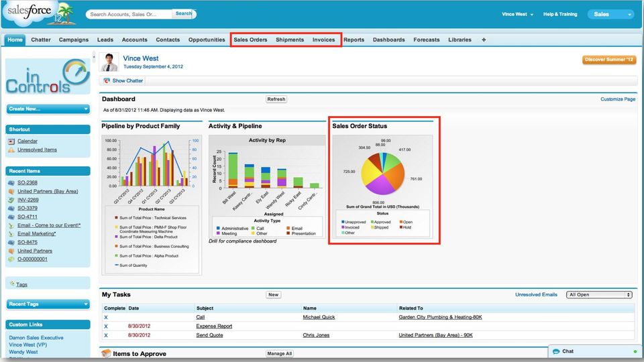
Task: Click the Chris Jones name link
Action: [316, 335]
